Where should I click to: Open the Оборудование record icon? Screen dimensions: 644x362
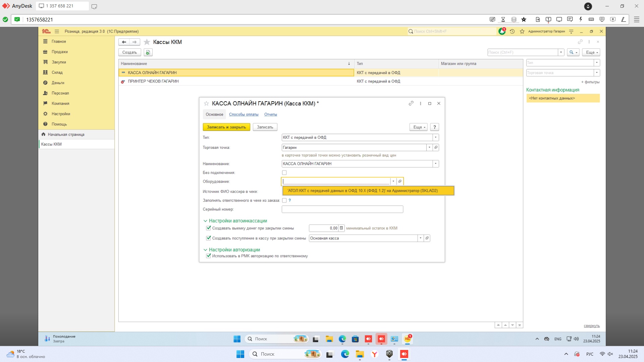tap(399, 181)
